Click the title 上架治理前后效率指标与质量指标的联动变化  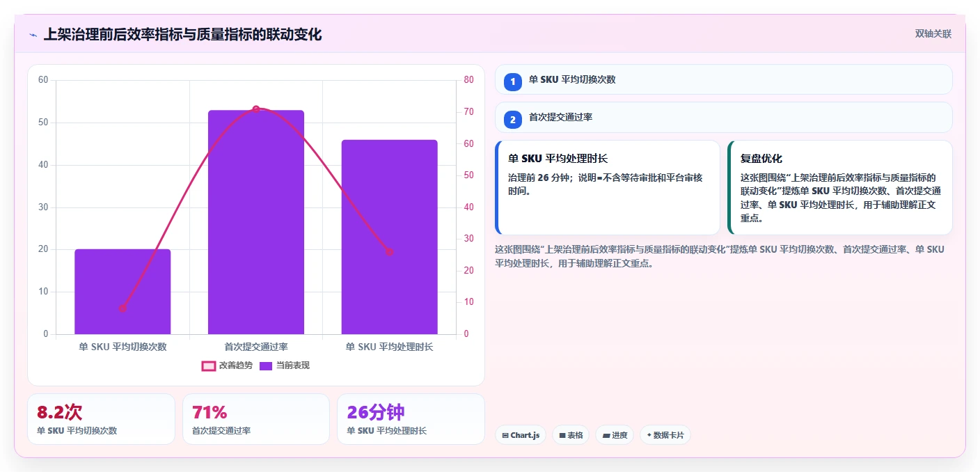[x=182, y=35]
